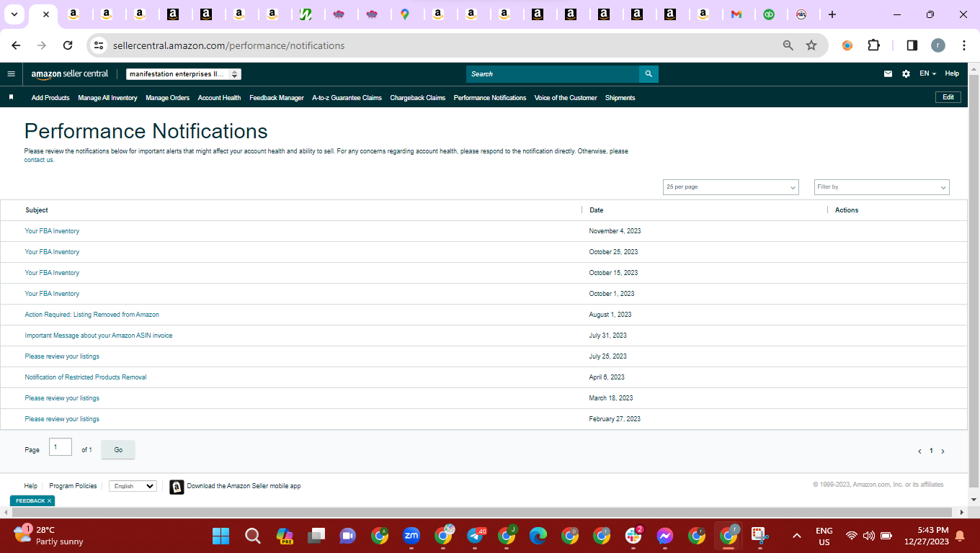
Task: Open A-to-z Guarantee Claims
Action: (x=347, y=98)
